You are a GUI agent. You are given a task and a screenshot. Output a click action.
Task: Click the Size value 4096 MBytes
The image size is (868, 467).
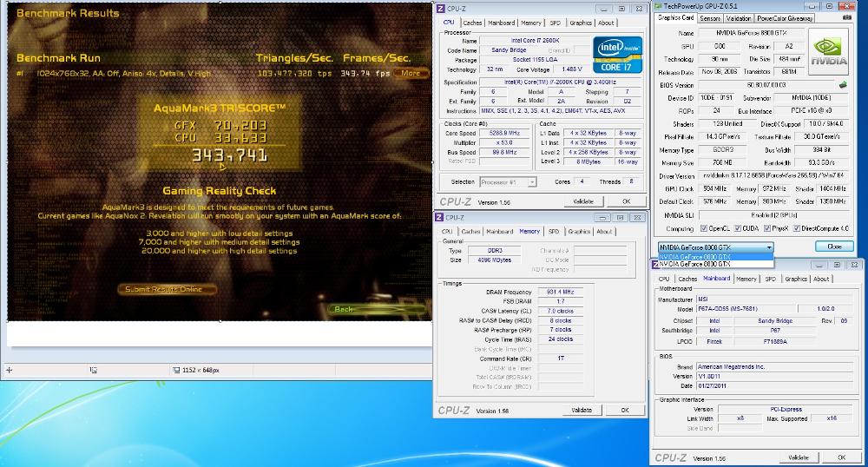[495, 260]
